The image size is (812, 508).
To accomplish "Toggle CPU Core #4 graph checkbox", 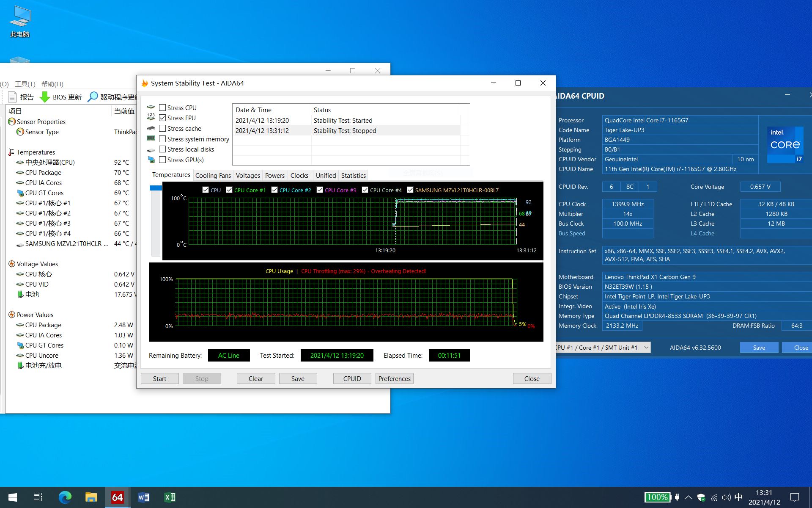I will coord(365,190).
